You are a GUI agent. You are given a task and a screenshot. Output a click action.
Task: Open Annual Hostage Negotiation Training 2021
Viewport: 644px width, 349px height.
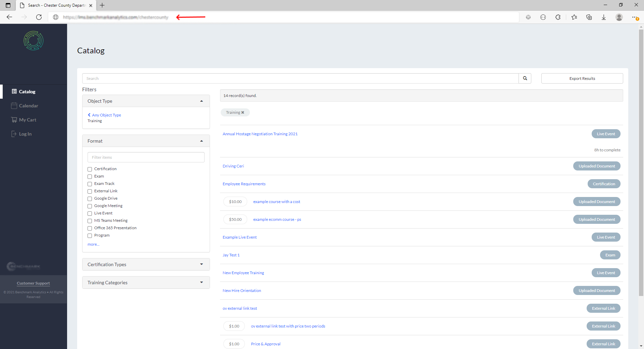(x=260, y=134)
